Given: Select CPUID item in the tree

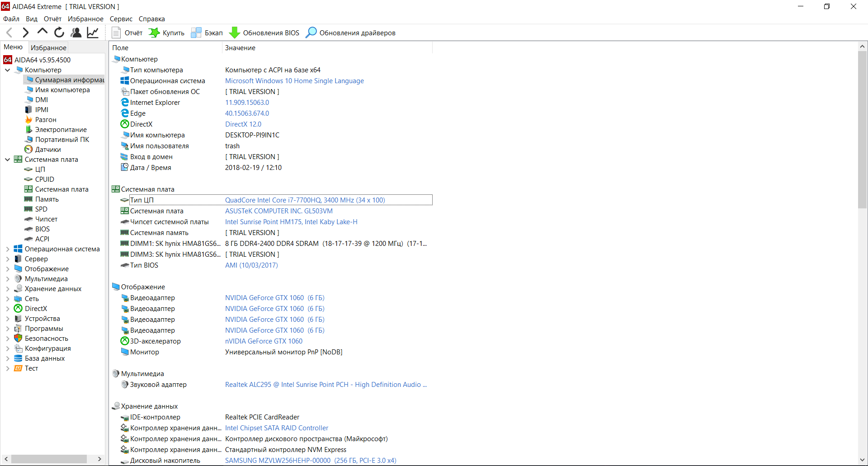Looking at the screenshot, I should pos(44,179).
